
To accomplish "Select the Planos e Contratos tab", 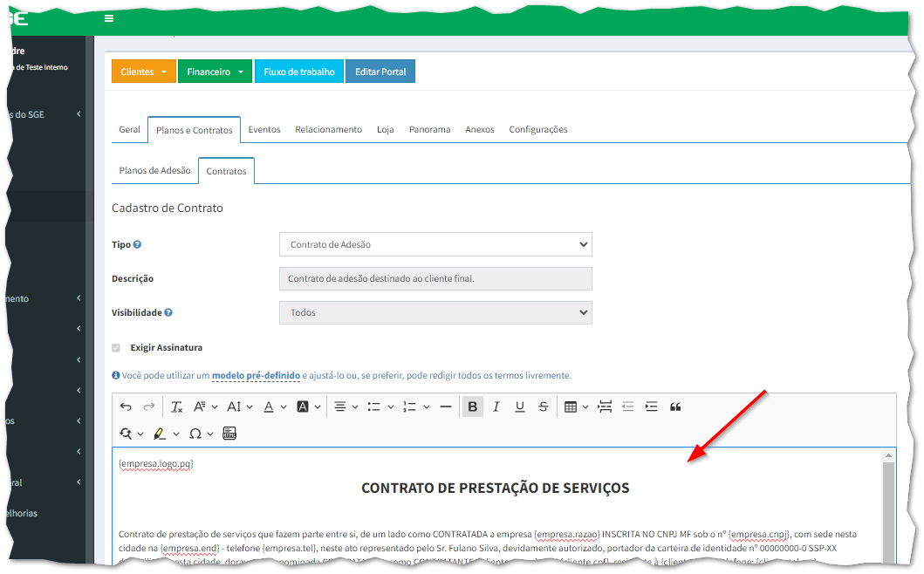I will (195, 130).
